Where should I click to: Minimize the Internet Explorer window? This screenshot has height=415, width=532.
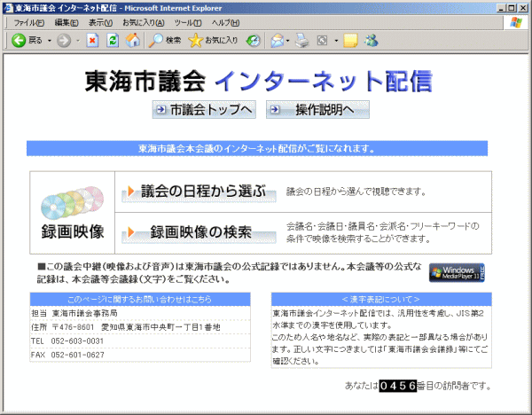point(501,8)
